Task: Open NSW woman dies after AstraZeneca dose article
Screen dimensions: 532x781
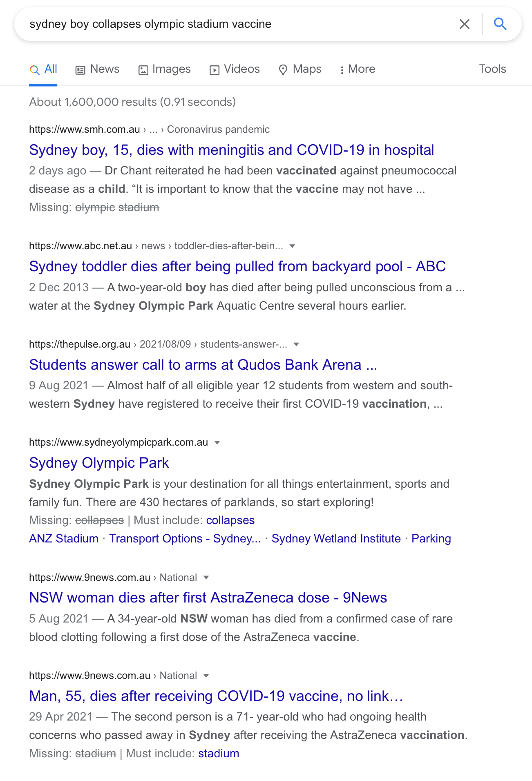Action: (208, 598)
